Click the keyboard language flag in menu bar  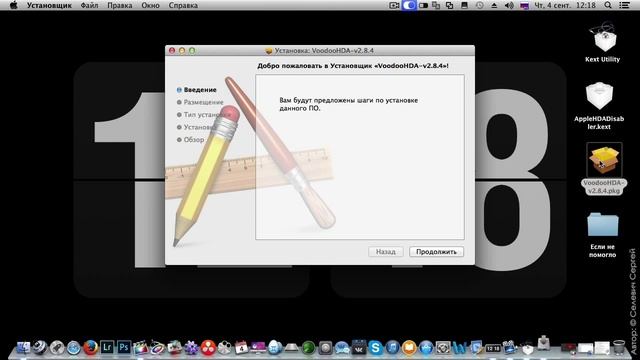pos(524,5)
